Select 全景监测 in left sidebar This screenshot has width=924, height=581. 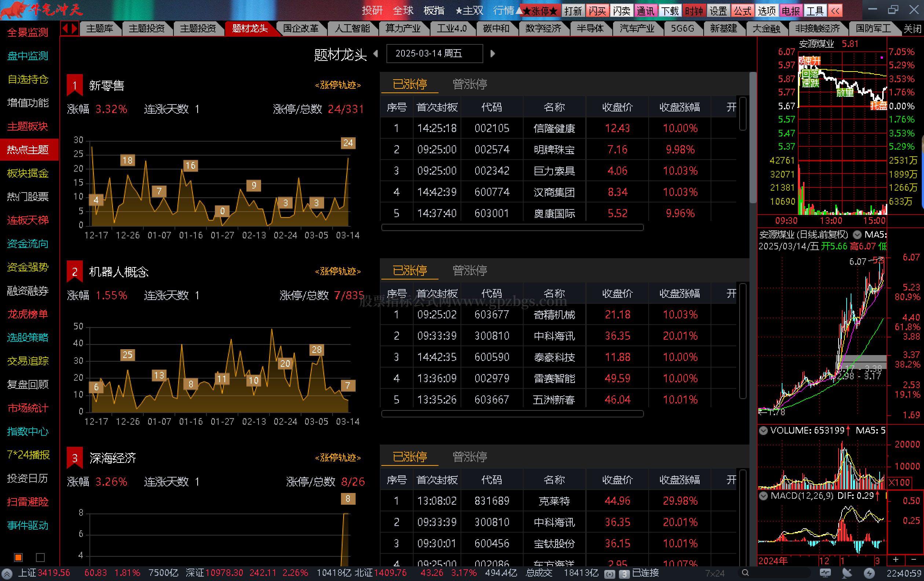click(x=28, y=33)
